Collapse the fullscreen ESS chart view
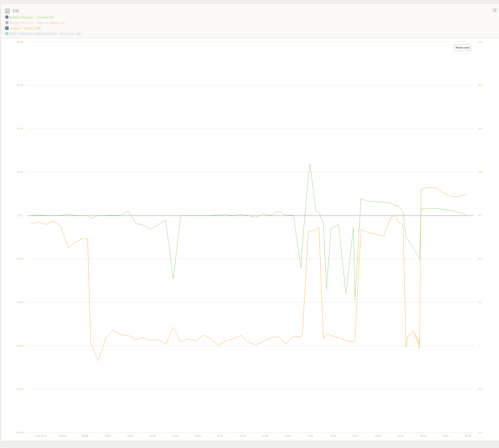This screenshot has height=448, width=499. pos(495,10)
